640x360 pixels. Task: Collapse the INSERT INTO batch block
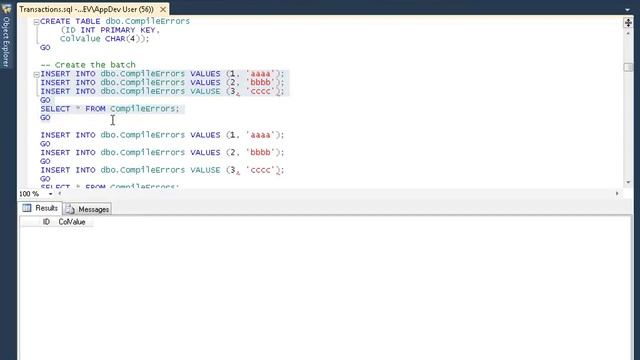36,74
